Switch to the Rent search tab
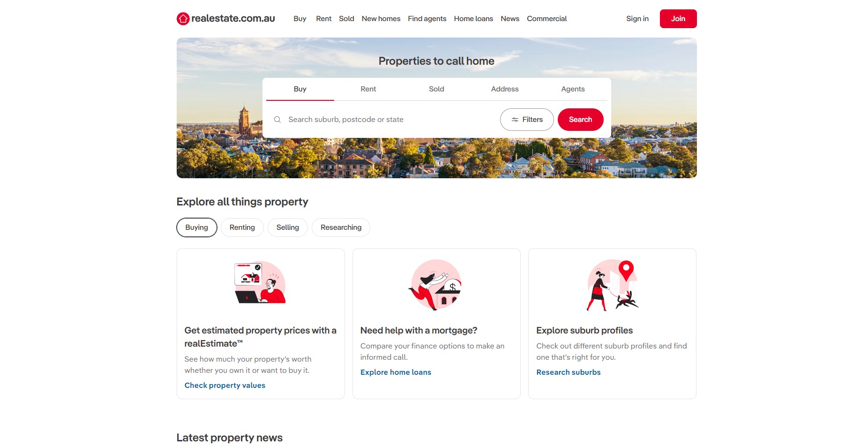 [x=368, y=89]
